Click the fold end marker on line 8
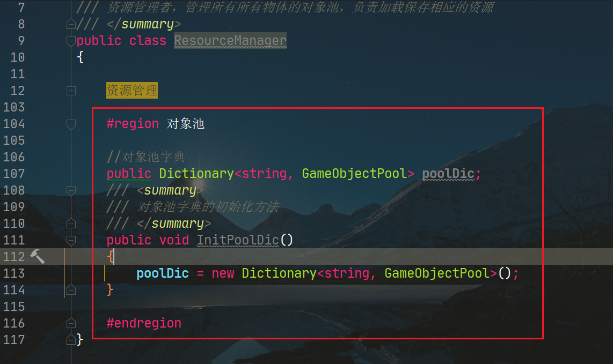Screen dimensions: 613x364 point(71,24)
